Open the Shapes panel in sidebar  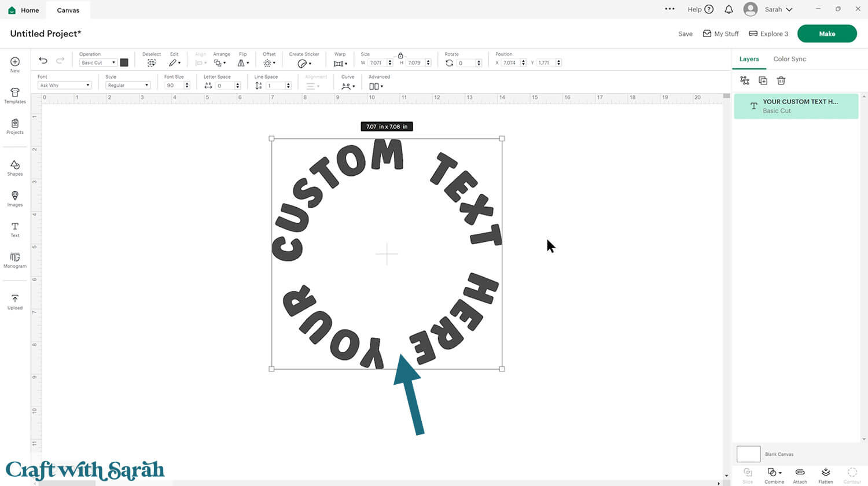click(15, 168)
